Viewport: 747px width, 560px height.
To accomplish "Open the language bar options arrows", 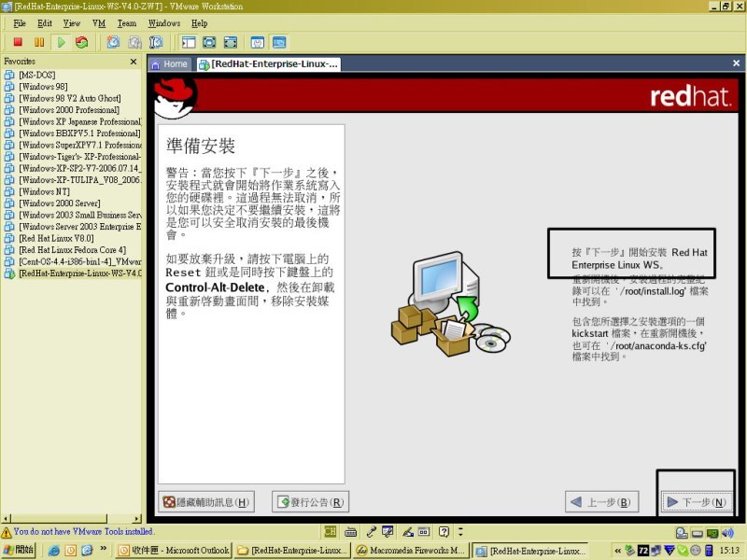I will coord(460,531).
